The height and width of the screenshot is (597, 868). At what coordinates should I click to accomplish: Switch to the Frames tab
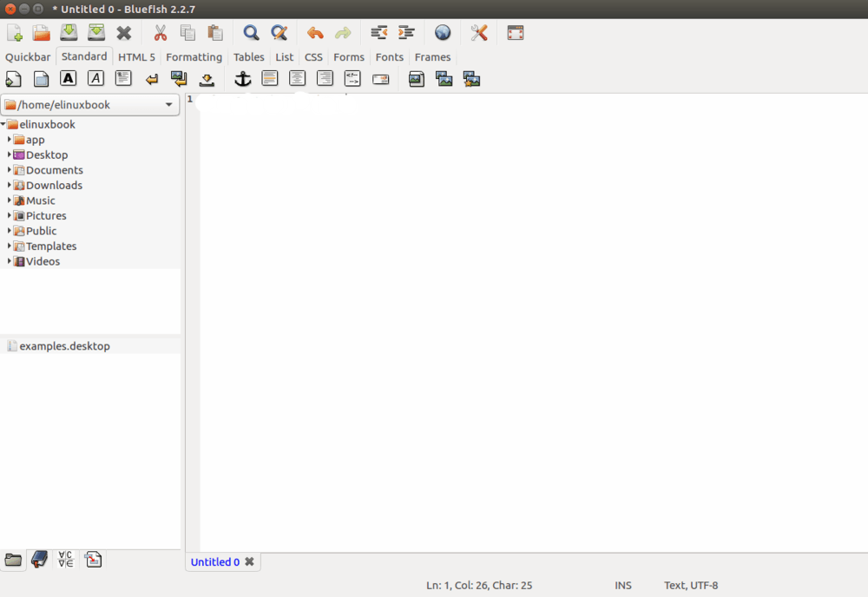(432, 57)
